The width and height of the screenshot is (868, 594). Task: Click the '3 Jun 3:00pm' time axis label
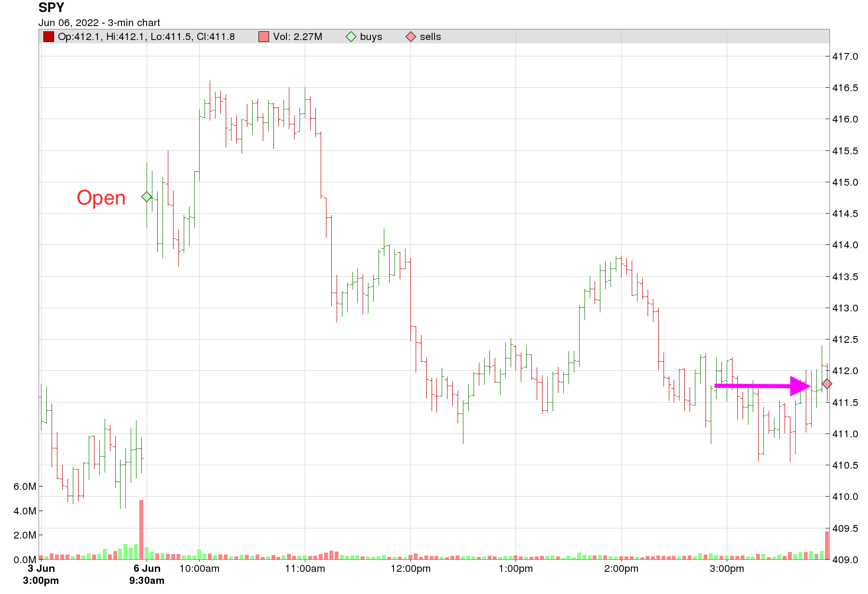41,574
